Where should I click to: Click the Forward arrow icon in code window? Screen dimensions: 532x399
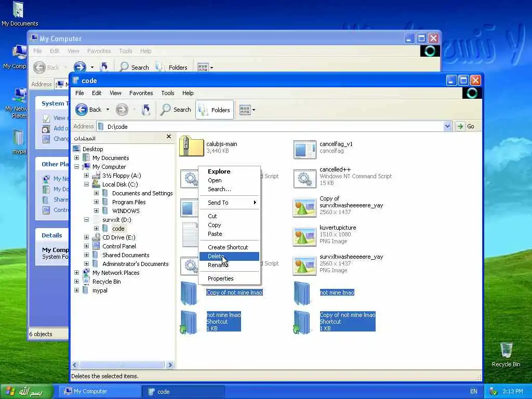point(122,110)
